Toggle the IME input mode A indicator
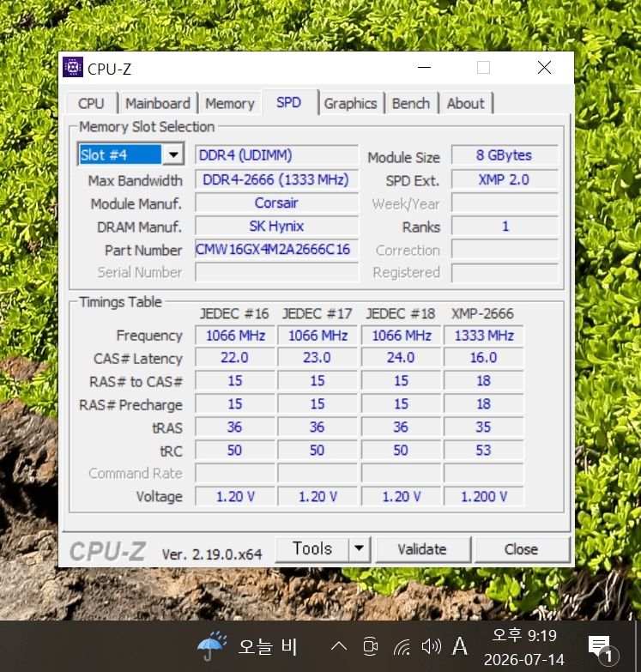The height and width of the screenshot is (672, 641). tap(460, 646)
